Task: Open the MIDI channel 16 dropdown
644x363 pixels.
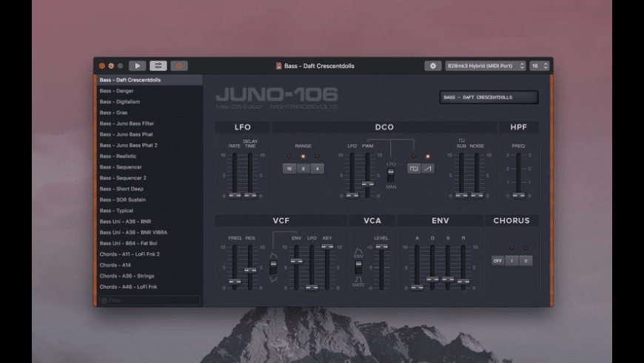Action: tap(540, 66)
